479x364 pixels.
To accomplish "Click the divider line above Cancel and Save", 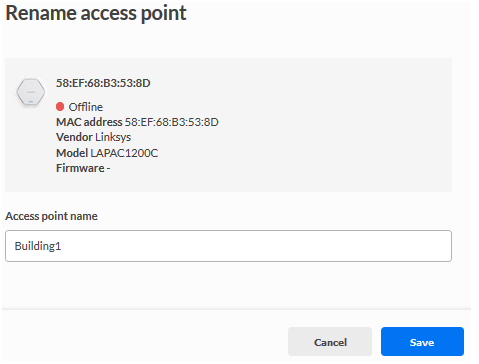I will click(236, 310).
